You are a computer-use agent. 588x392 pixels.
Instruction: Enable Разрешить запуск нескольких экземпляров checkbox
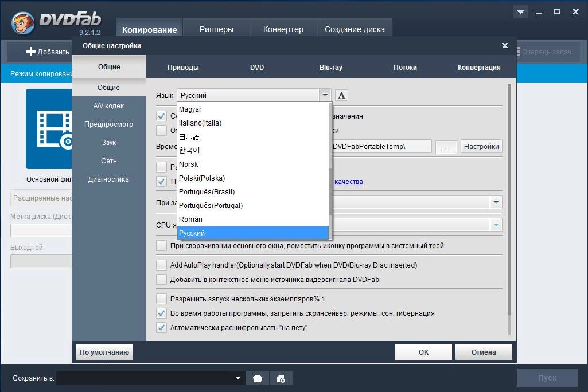[161, 299]
